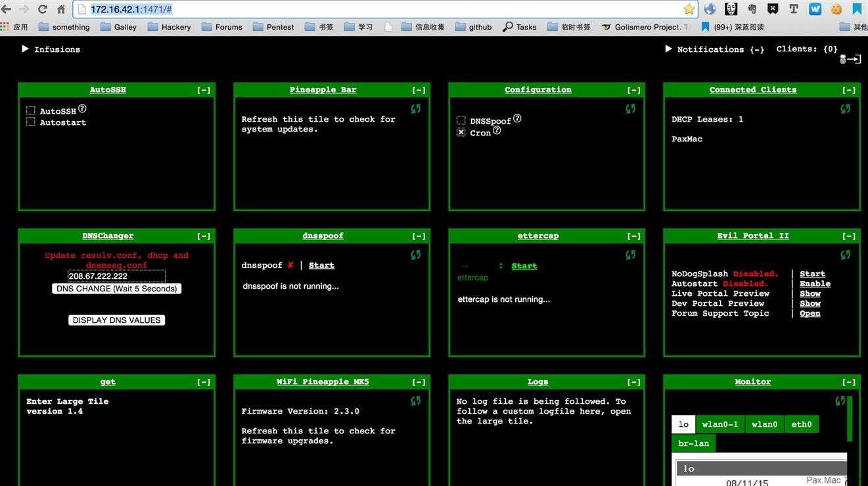Go back with the browser back arrow

(6, 9)
